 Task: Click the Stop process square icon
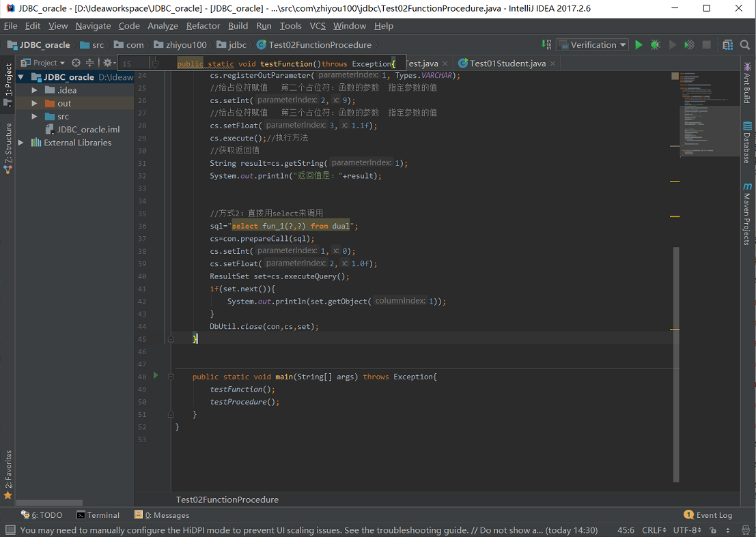pyautogui.click(x=706, y=45)
